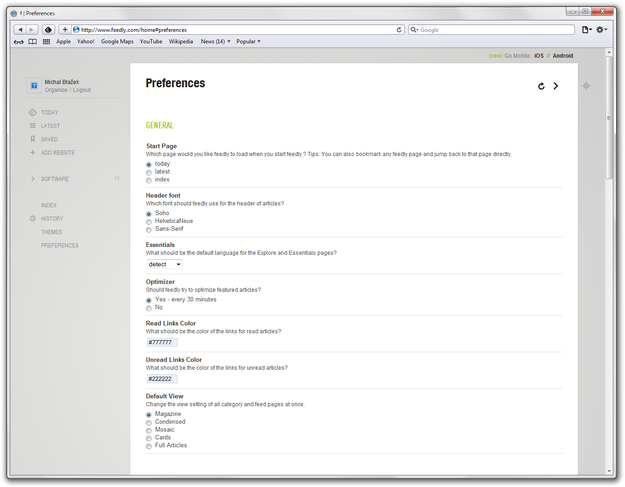Click Add Website in sidebar
Image resolution: width=625 pixels, height=487 pixels.
tap(58, 152)
